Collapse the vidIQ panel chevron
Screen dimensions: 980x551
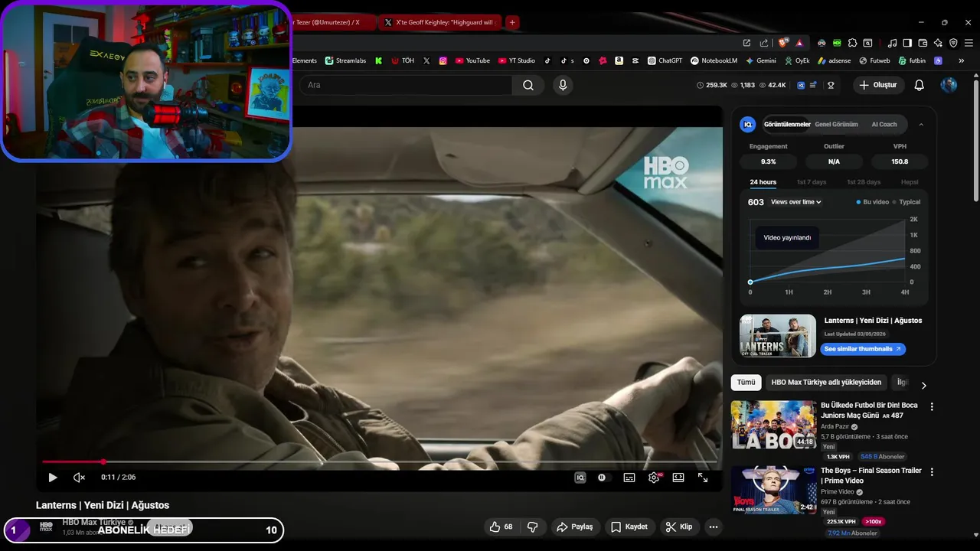tap(921, 124)
